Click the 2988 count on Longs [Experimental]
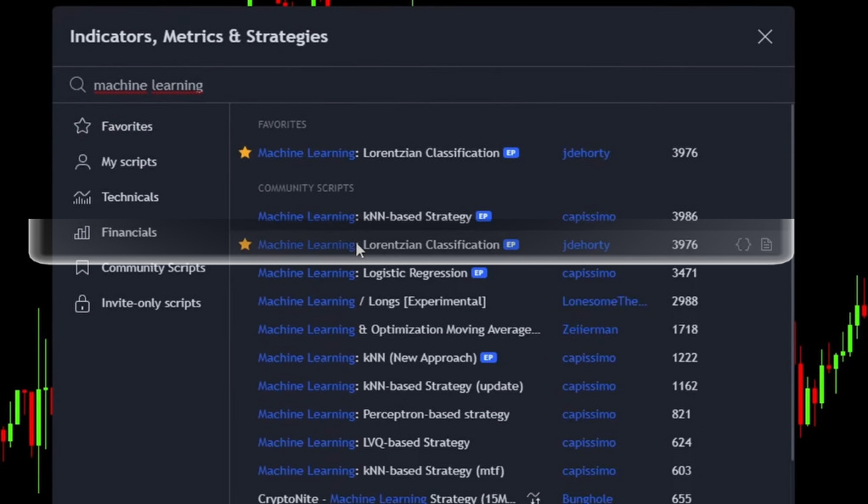Viewport: 868px width, 504px height. click(x=685, y=301)
